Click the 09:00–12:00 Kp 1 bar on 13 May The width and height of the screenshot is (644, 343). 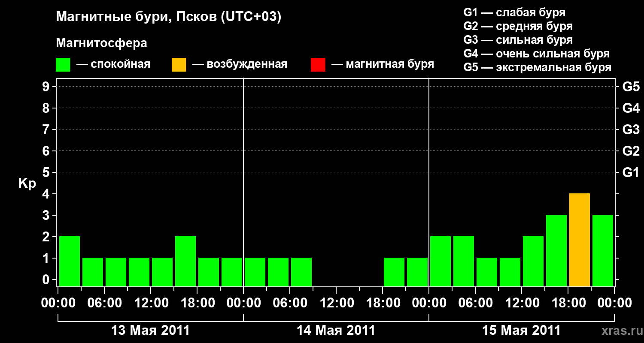[x=139, y=272]
